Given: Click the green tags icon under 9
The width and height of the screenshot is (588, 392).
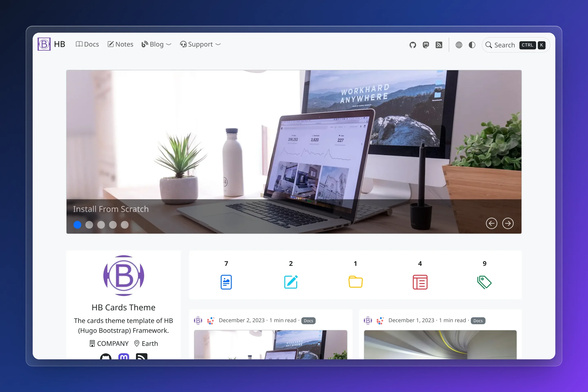Looking at the screenshot, I should click(x=484, y=282).
